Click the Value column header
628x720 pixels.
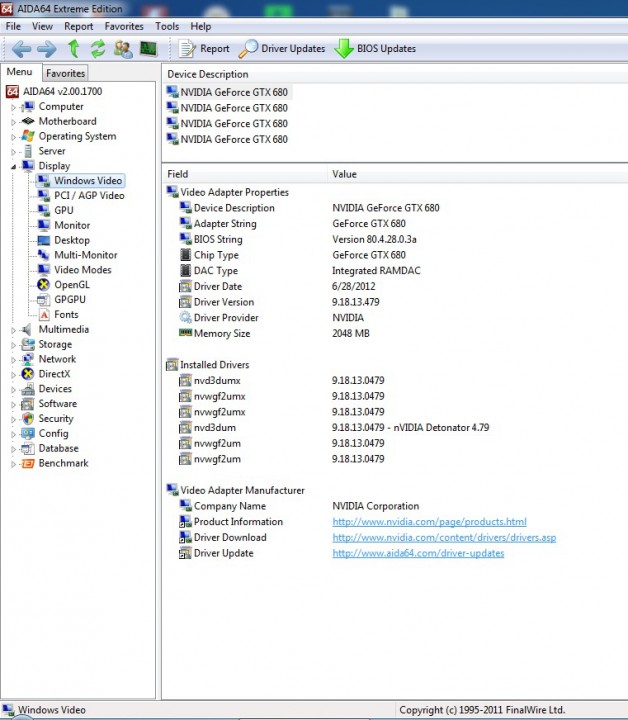coord(477,174)
